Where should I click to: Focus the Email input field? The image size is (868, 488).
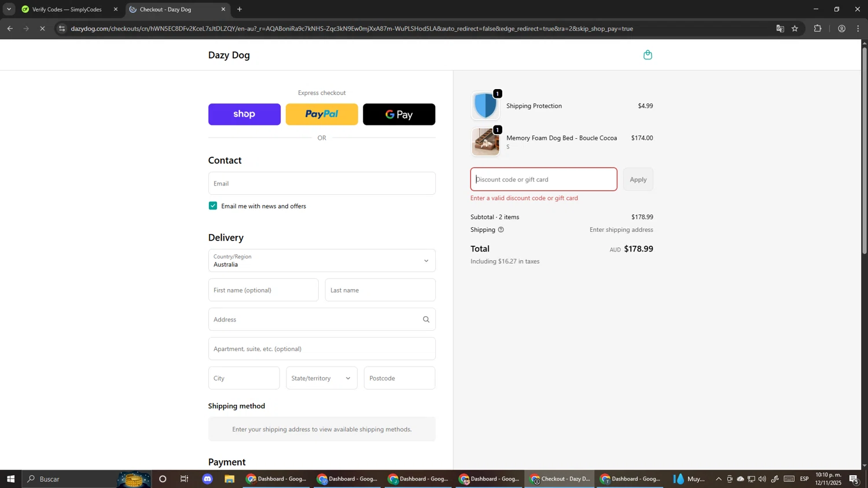pyautogui.click(x=322, y=183)
